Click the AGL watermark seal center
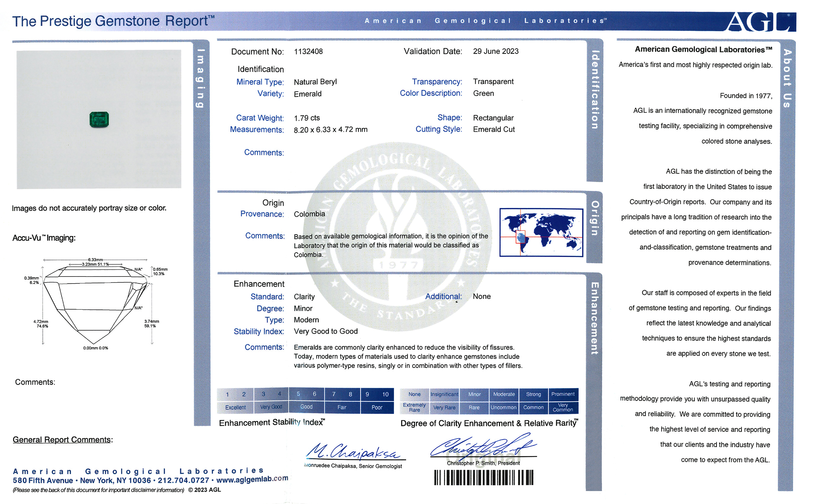The image size is (816, 504). [x=398, y=237]
